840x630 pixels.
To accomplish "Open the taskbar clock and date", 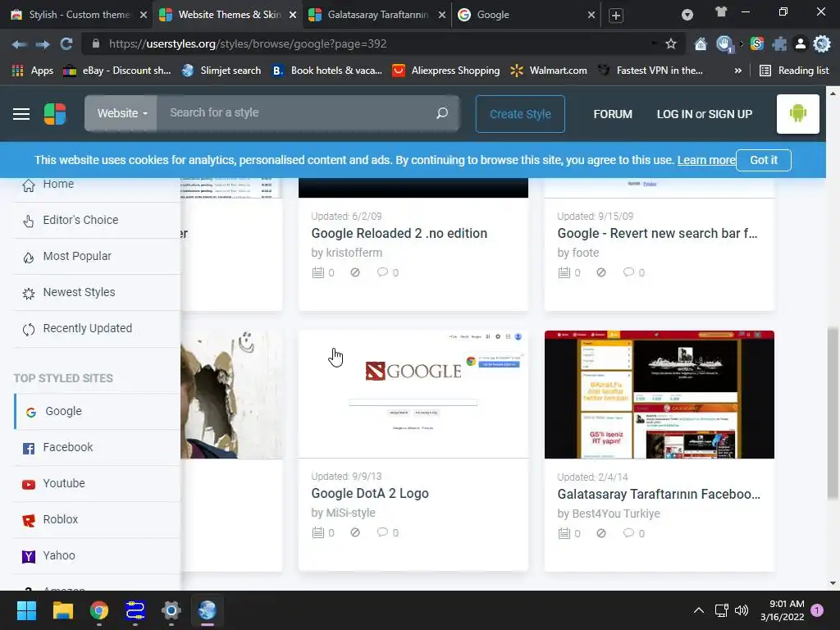I will click(782, 610).
